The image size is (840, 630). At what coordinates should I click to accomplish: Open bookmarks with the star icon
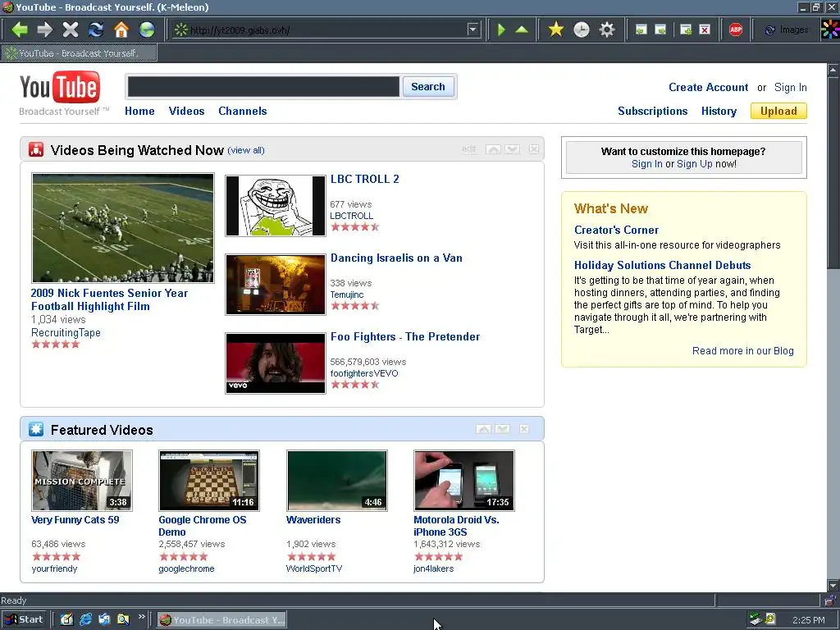pyautogui.click(x=556, y=30)
